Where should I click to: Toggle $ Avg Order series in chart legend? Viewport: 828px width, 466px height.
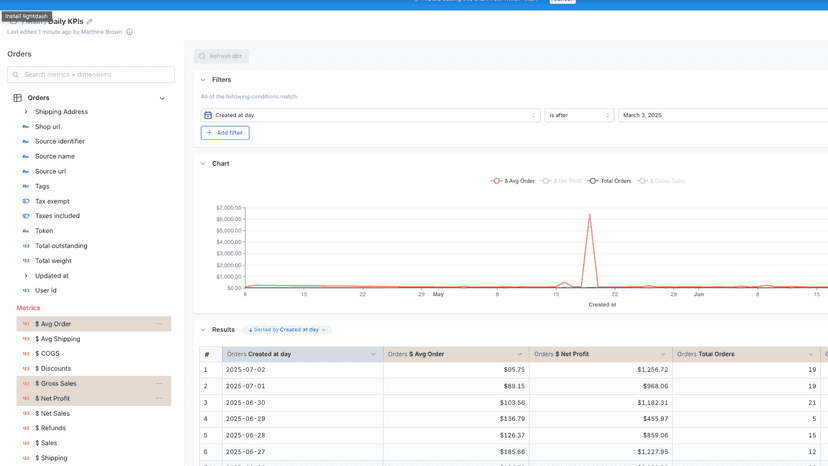[x=512, y=181]
